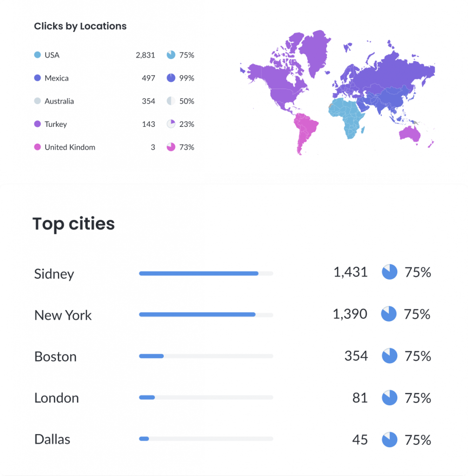Click the Australia legend color swatch
Viewport: 468px width, 476px height.
pos(38,101)
